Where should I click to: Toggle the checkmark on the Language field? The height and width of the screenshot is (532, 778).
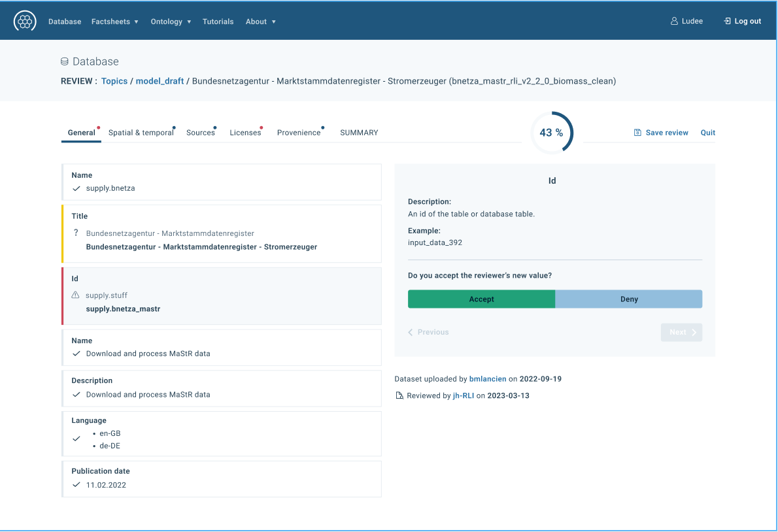coord(76,439)
